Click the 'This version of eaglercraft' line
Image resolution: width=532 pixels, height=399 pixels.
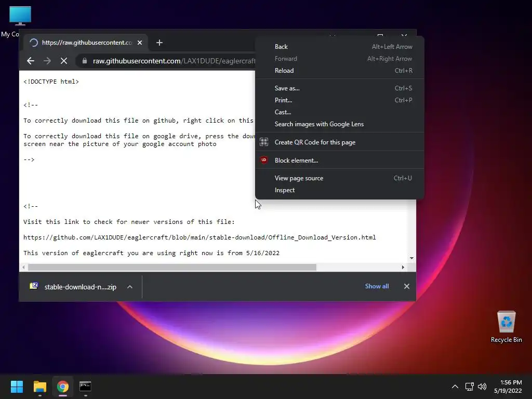pyautogui.click(x=151, y=253)
